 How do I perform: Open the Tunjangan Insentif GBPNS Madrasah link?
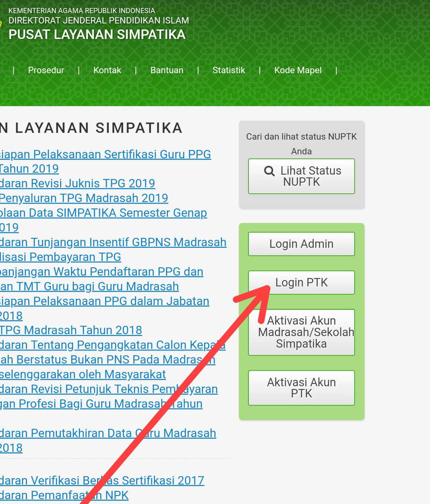113,242
